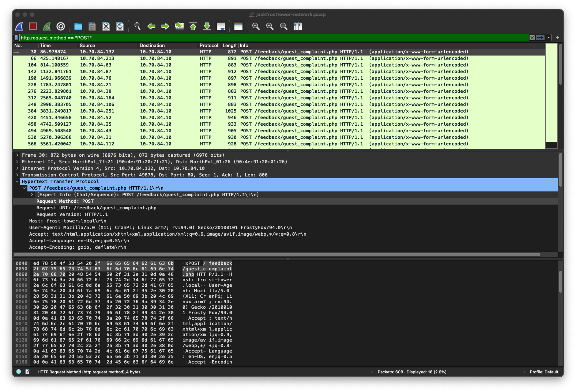Jump to the first packet icon
The height and width of the screenshot is (392, 576).
193,26
